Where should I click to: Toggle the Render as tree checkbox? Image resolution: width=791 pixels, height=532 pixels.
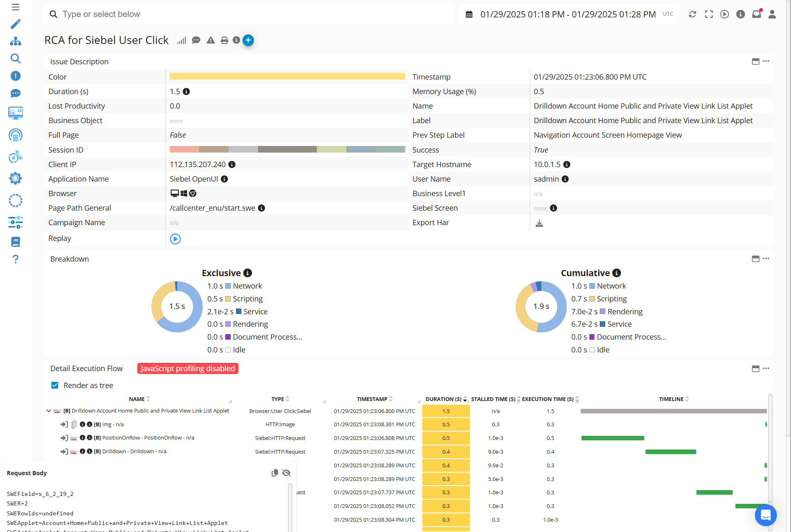click(x=55, y=385)
